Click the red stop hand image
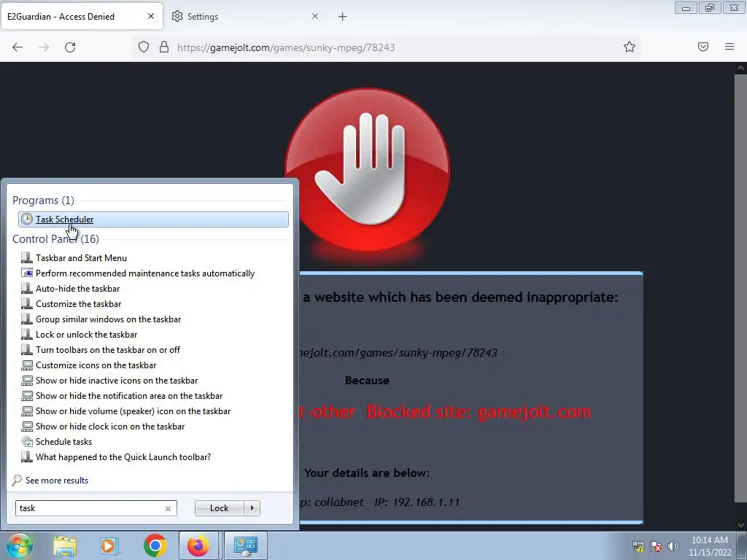Image resolution: width=747 pixels, height=560 pixels. pyautogui.click(x=368, y=169)
